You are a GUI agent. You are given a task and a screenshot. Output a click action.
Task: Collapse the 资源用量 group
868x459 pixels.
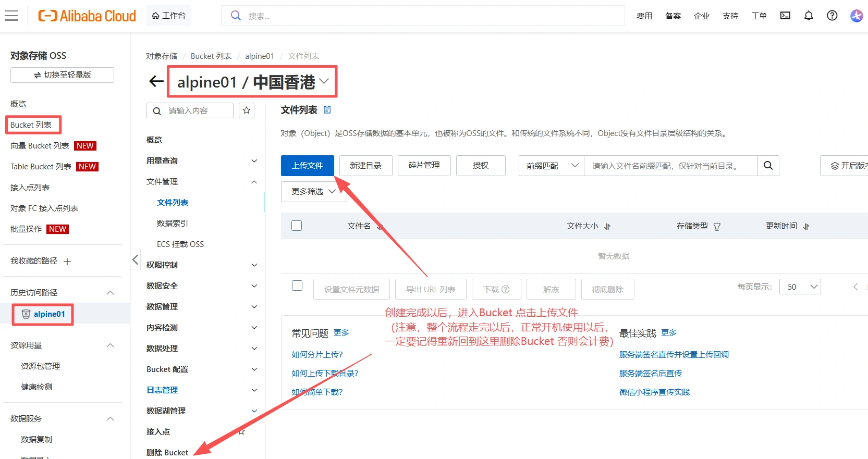pyautogui.click(x=110, y=345)
